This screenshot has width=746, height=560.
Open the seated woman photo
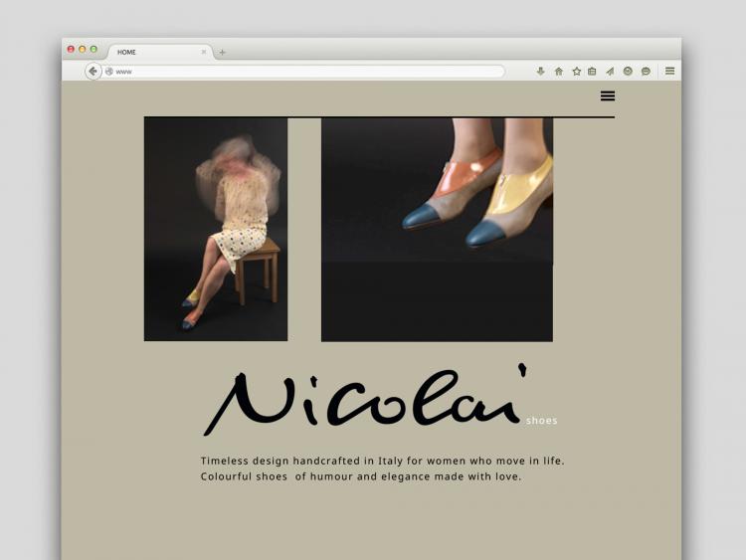[216, 229]
